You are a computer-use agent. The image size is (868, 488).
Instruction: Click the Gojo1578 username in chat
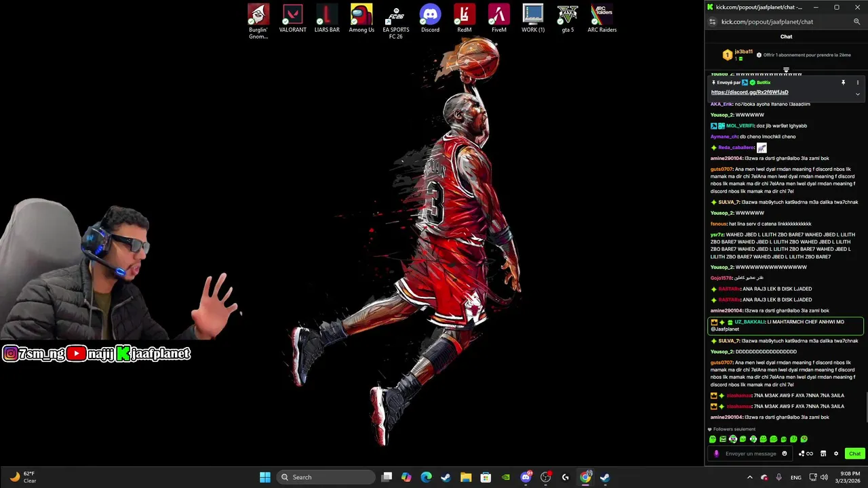point(722,278)
